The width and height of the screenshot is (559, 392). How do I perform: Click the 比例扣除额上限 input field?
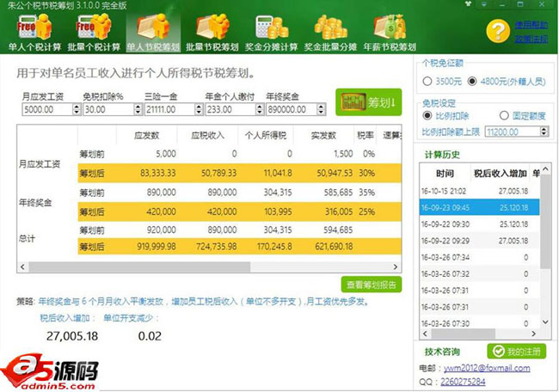(513, 132)
